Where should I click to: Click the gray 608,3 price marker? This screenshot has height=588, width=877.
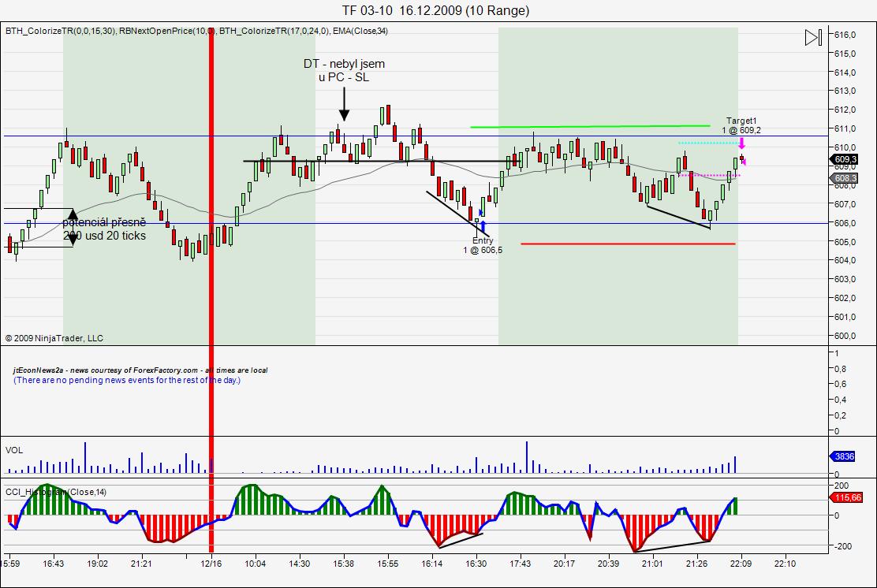844,178
